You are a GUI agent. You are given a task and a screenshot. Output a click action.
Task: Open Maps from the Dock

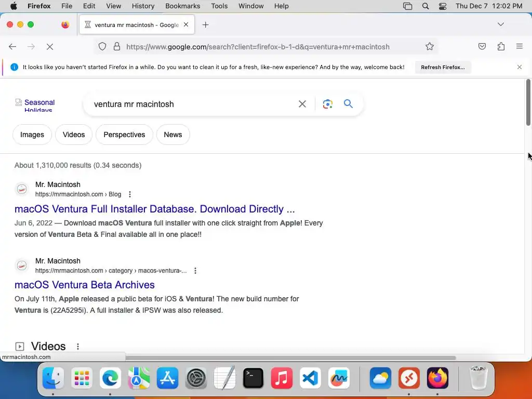tap(139, 378)
